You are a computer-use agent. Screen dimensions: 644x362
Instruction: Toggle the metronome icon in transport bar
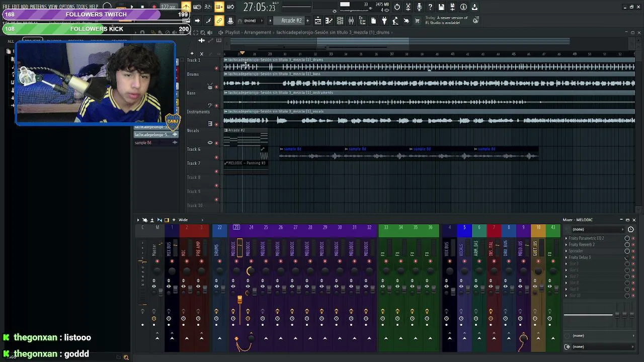[186, 7]
